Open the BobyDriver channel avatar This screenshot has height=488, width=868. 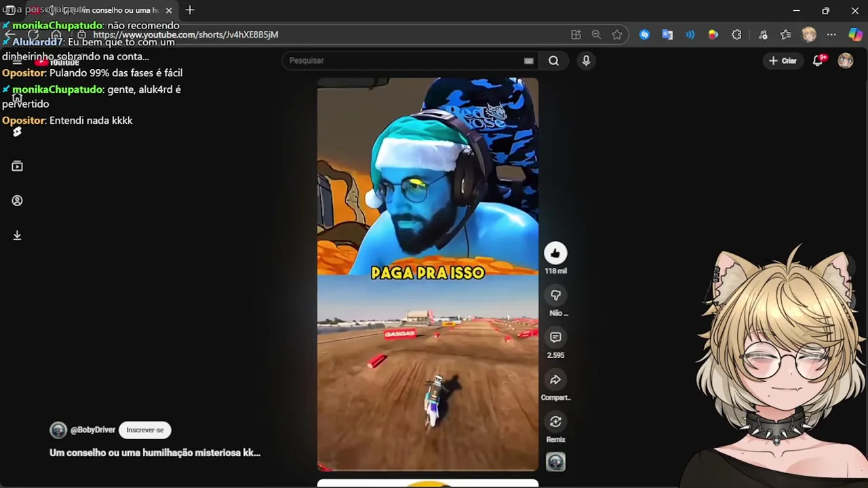58,430
